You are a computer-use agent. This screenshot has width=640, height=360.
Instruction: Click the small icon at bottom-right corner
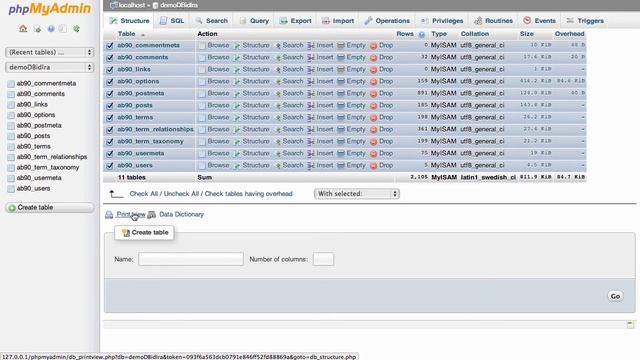coord(631,324)
